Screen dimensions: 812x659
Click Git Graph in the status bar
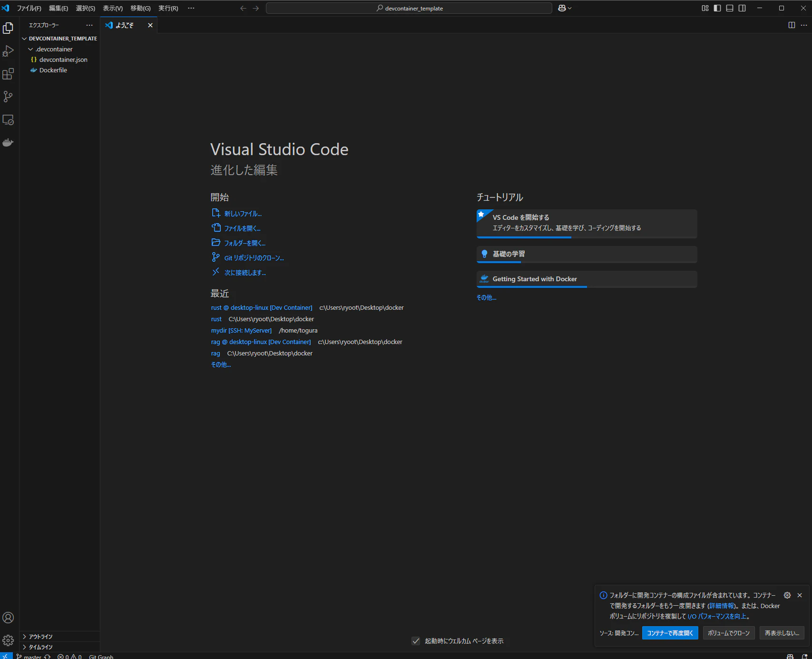[101, 657]
